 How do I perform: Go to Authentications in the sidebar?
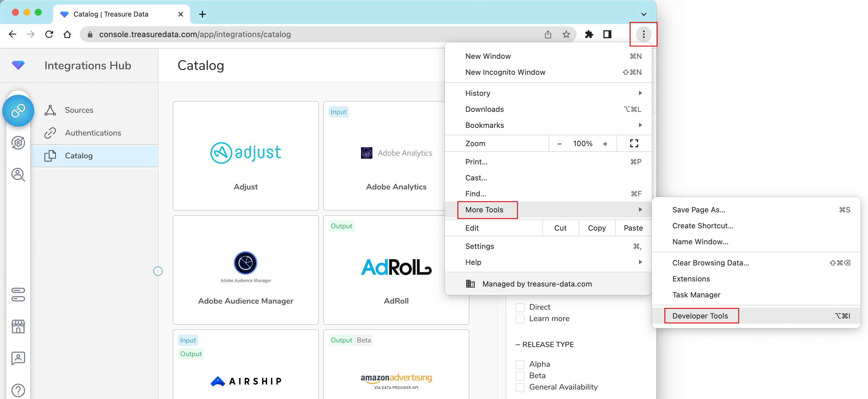click(93, 133)
